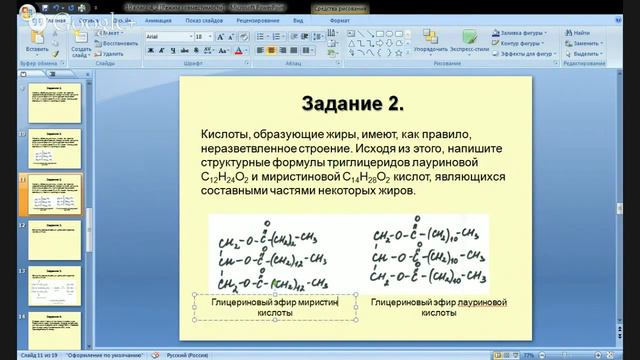Viewport: 640px width, 360px height.
Task: Open Упорядочить arrange options
Action: (x=430, y=41)
